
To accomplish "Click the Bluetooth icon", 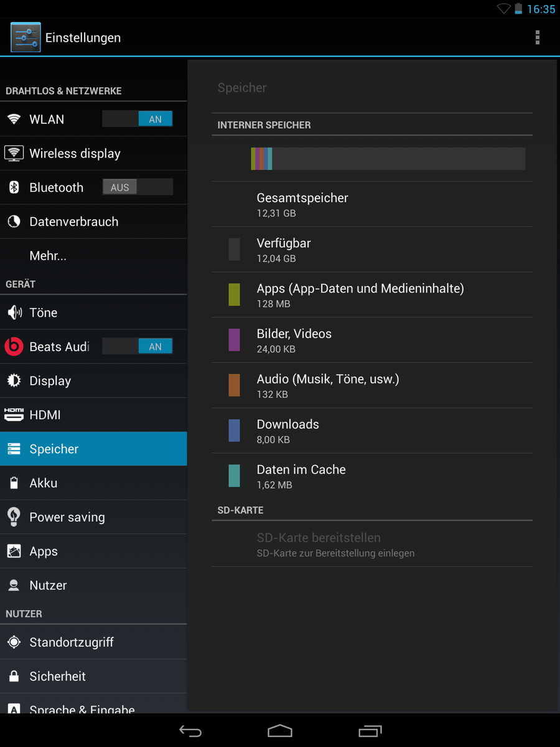I will (x=14, y=187).
